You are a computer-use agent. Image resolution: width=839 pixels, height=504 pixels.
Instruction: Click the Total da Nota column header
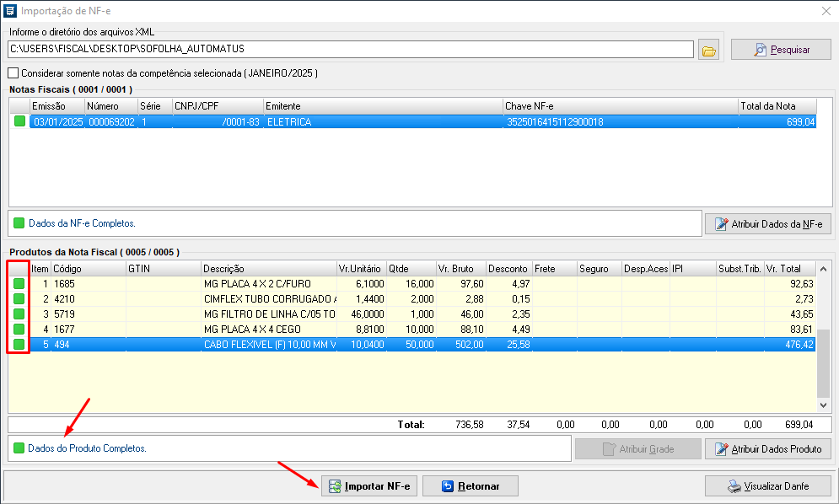tap(776, 106)
